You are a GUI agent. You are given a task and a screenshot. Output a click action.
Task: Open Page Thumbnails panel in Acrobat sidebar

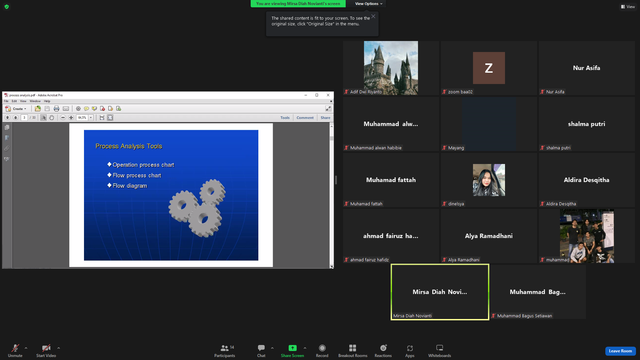(7, 127)
